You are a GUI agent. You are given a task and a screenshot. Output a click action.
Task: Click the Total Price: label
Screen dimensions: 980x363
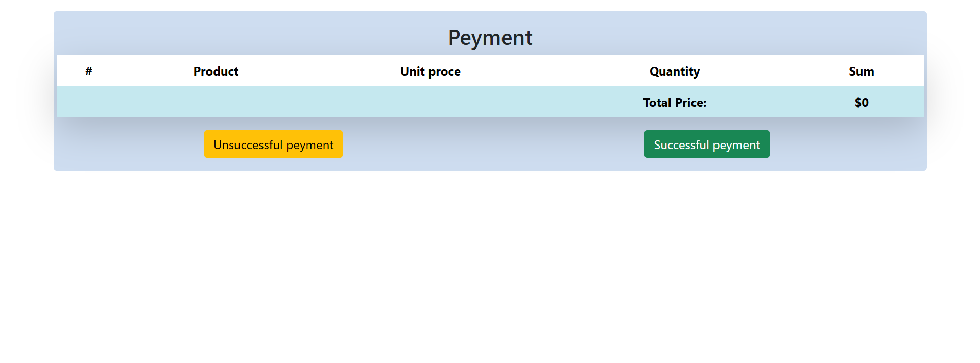[x=674, y=103]
